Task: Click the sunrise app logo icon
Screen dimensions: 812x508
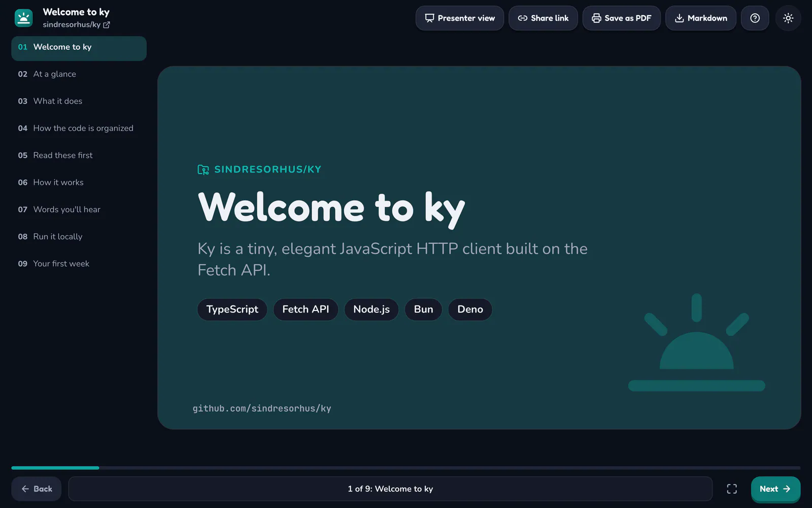Action: coord(23,18)
